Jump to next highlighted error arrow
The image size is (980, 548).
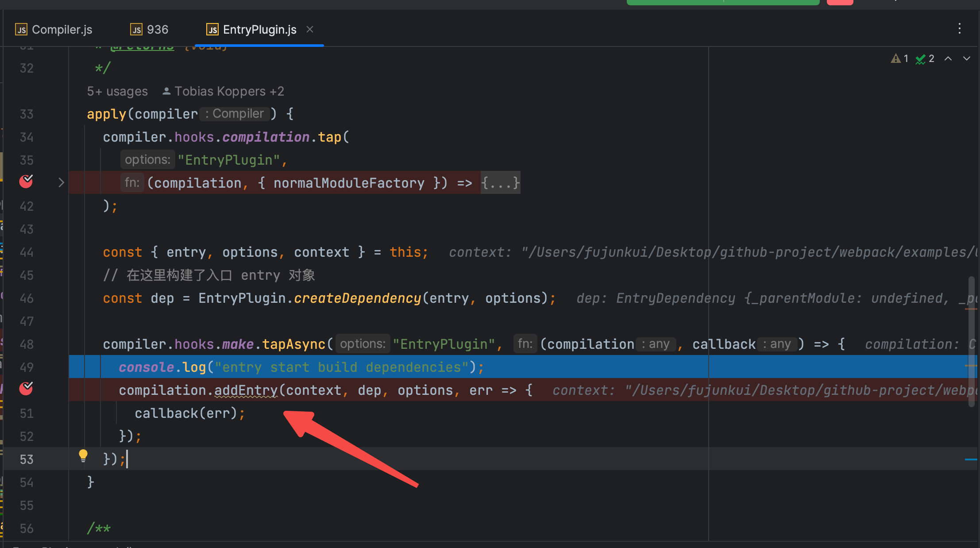(967, 59)
